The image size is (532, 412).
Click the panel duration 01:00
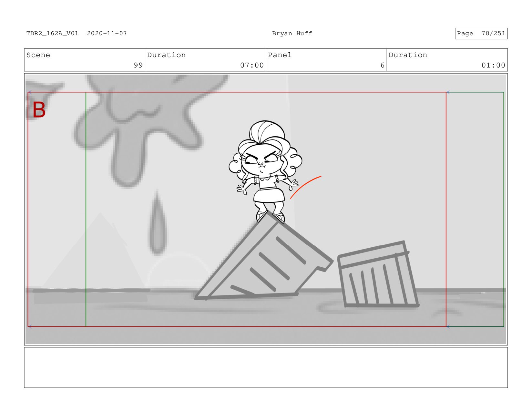click(493, 65)
